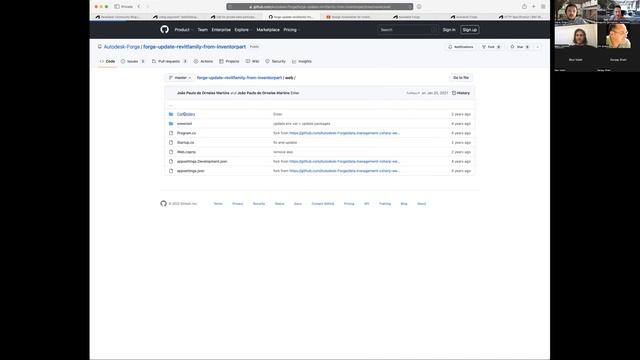Click the file icon beside Program.cs
The width and height of the screenshot is (640, 360).
click(171, 133)
